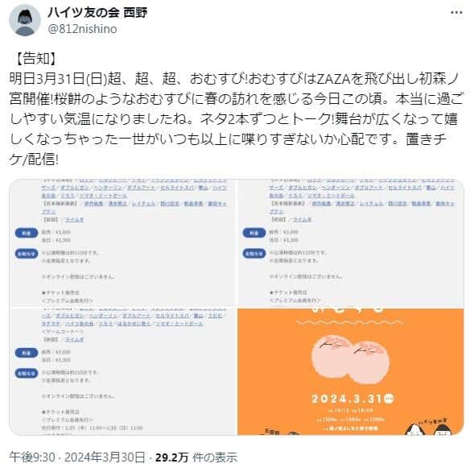Open the top-right event details image
This screenshot has width=470, height=476.
coord(351,243)
